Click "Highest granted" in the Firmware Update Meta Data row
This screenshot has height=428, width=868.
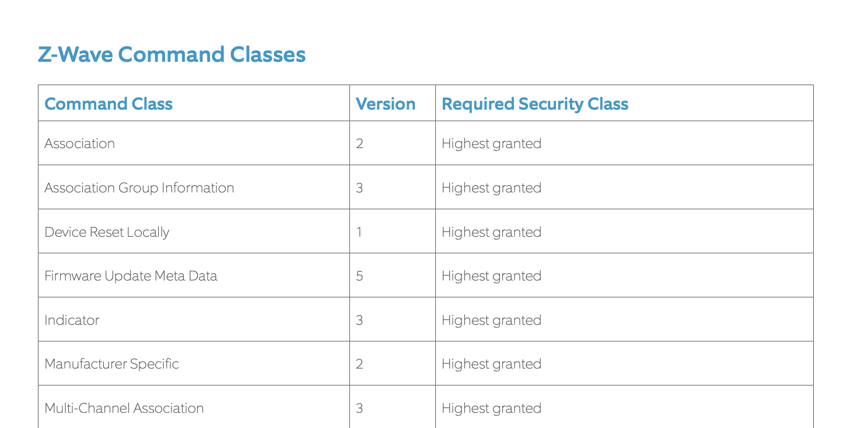pos(491,276)
